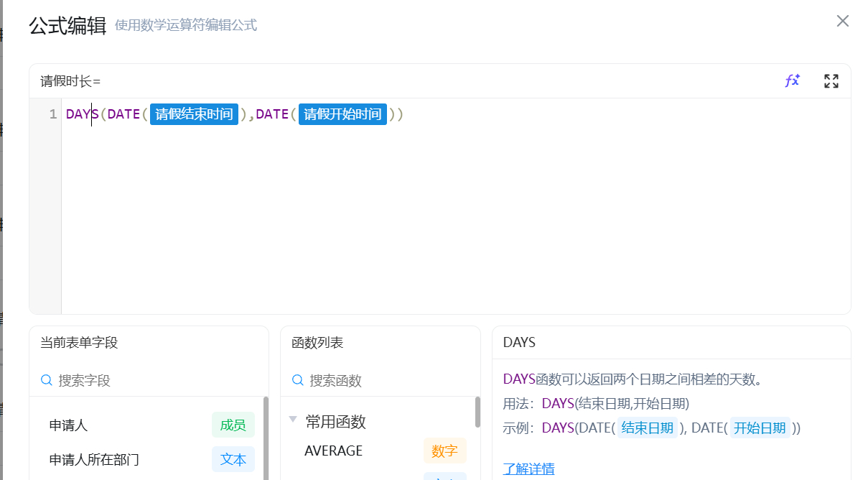Screen dimensions: 868x480
Task: Insert the AVERAGE function
Action: tap(333, 451)
